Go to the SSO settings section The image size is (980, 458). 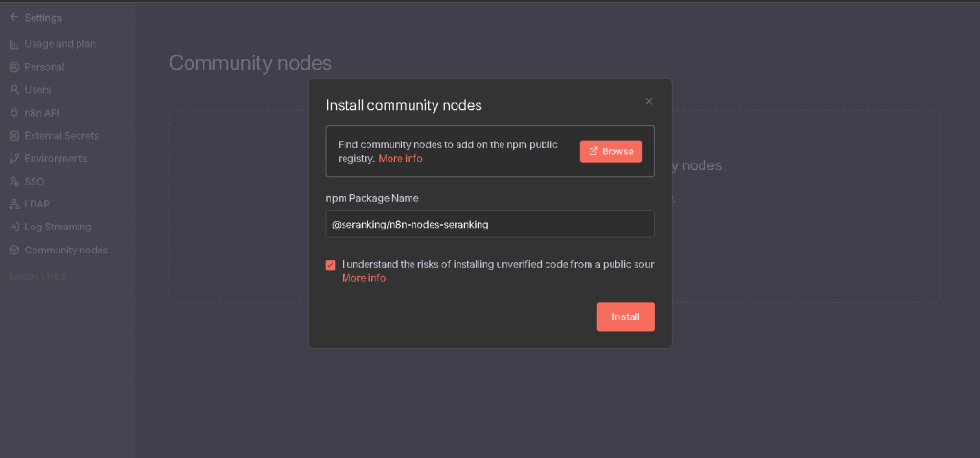click(34, 182)
